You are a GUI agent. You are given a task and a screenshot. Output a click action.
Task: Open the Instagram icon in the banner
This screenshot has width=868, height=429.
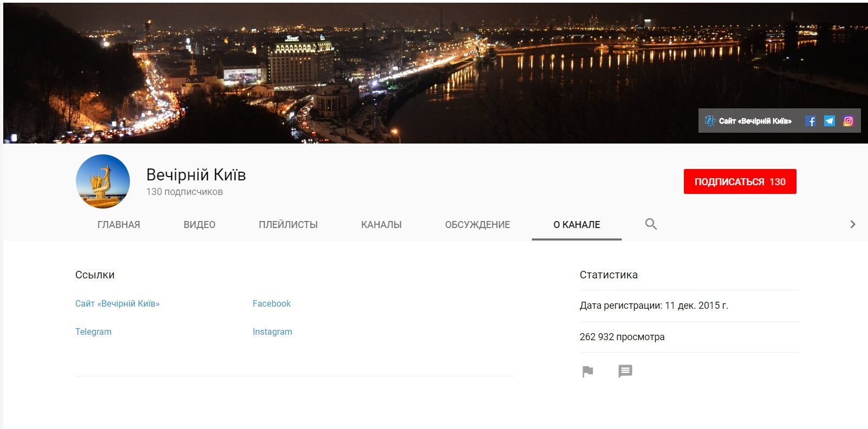click(849, 121)
